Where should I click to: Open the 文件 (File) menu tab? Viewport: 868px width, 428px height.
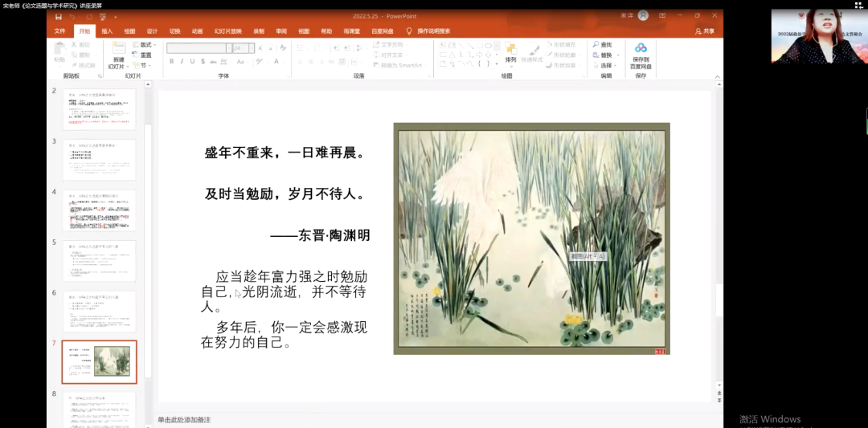[x=59, y=31]
